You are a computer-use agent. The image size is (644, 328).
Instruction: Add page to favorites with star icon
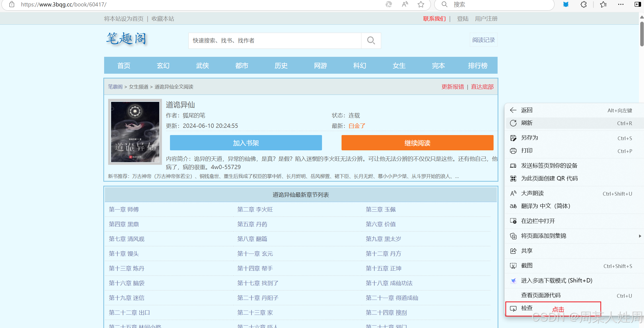pyautogui.click(x=421, y=4)
